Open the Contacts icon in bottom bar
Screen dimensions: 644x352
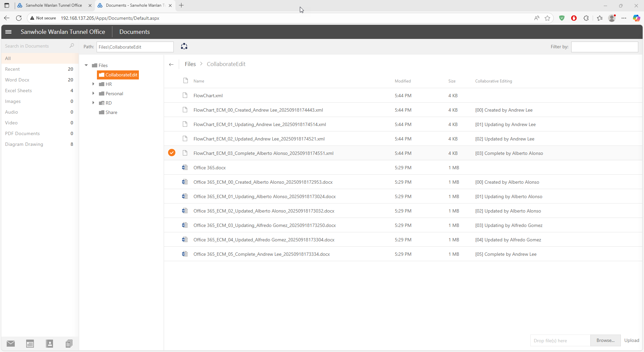(50, 344)
